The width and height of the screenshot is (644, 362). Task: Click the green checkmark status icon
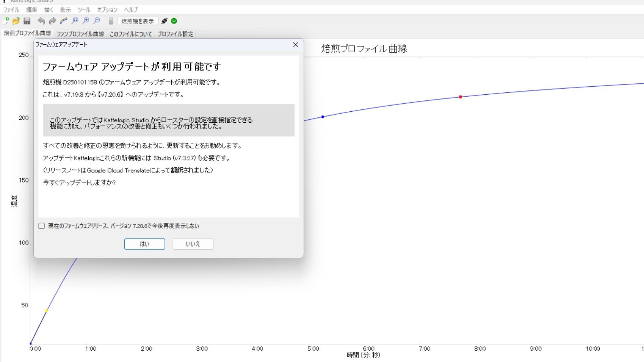[174, 21]
